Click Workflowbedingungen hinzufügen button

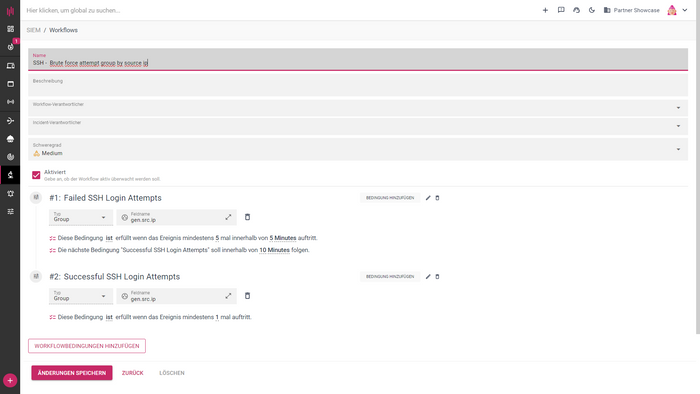pyautogui.click(x=87, y=346)
